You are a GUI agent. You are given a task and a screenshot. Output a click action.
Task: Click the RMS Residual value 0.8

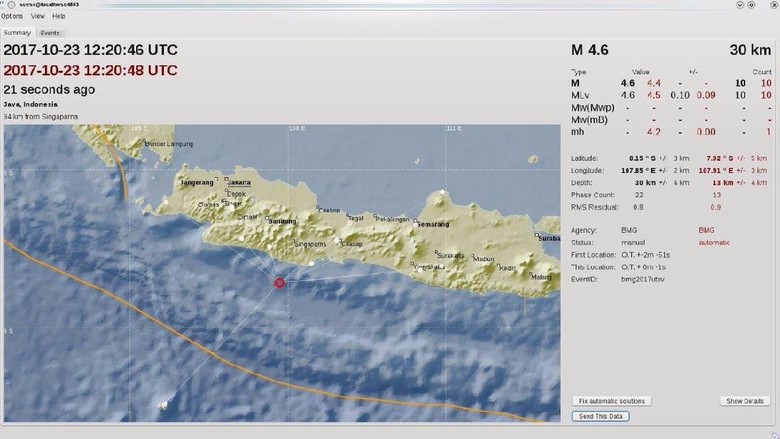click(638, 207)
